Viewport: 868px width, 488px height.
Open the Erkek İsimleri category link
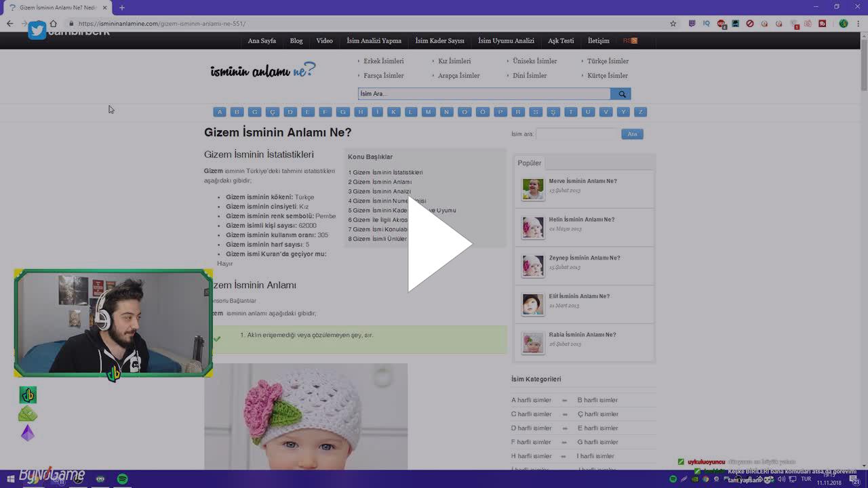pyautogui.click(x=383, y=61)
